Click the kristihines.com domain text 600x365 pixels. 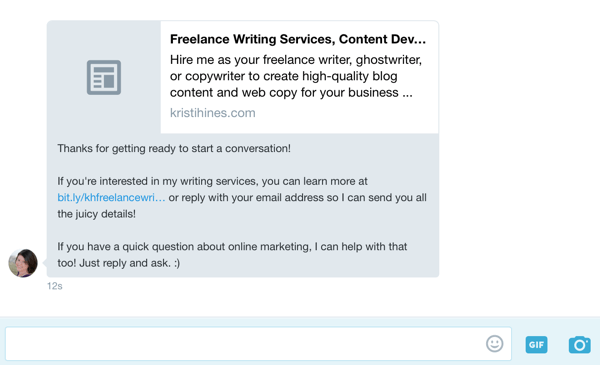coord(212,113)
